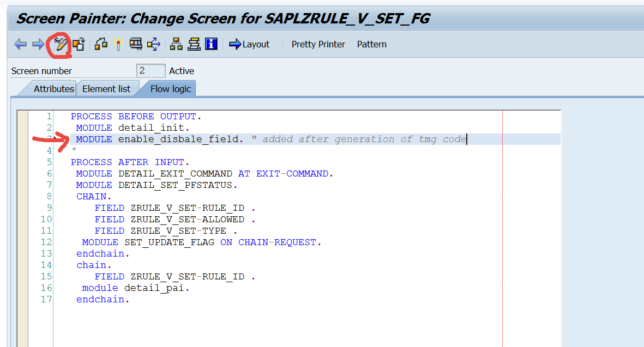Click the uppercase CHAIN statement
644x347 pixels.
(94, 197)
